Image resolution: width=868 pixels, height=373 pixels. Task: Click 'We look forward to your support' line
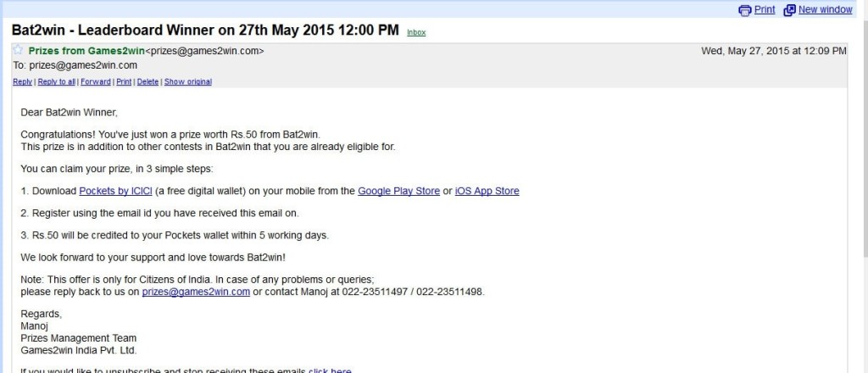click(153, 258)
